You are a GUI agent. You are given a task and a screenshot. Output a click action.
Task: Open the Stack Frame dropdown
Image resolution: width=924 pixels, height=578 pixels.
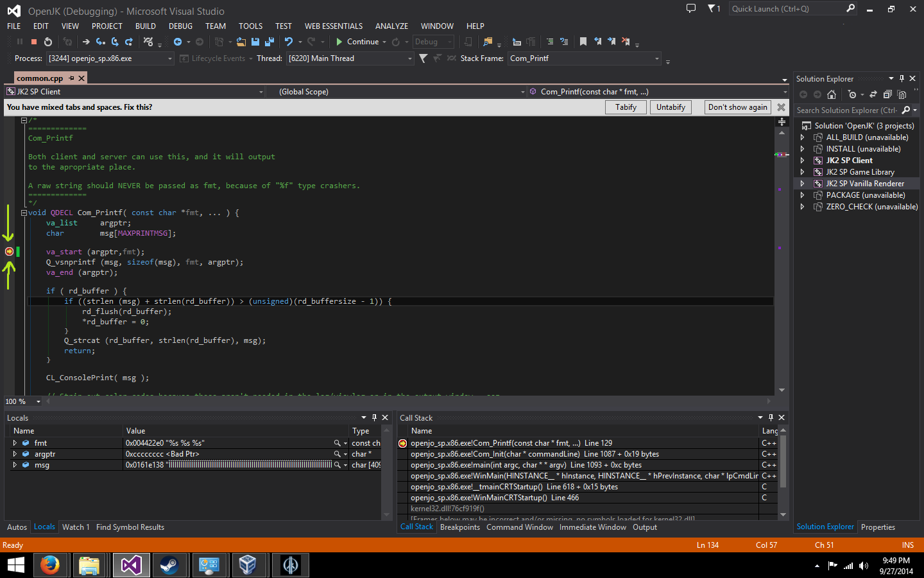pyautogui.click(x=656, y=58)
